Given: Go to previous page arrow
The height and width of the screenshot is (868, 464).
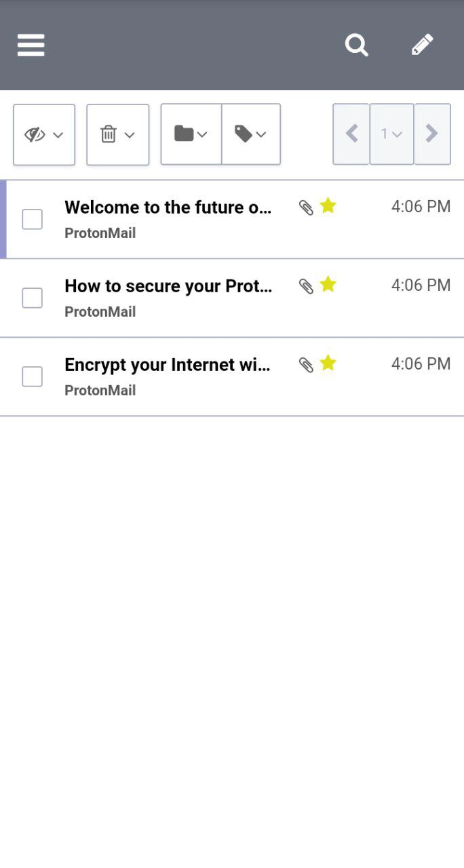Looking at the screenshot, I should [351, 134].
